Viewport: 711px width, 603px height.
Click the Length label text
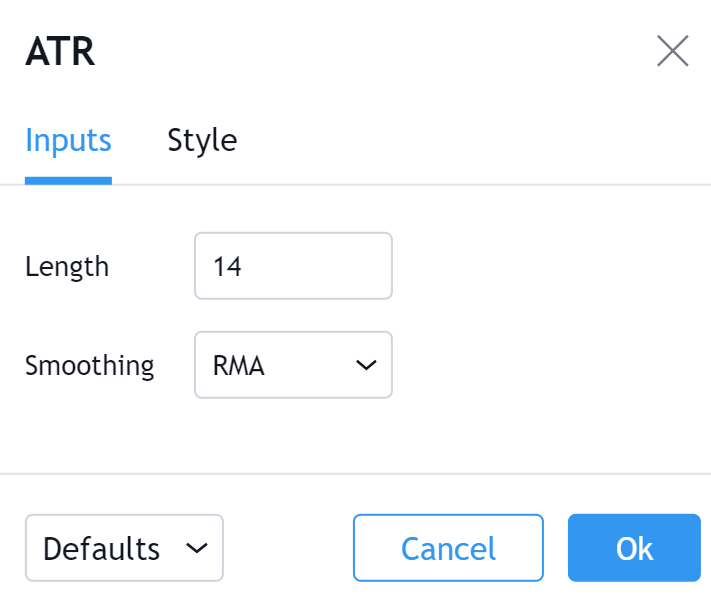coord(67,266)
